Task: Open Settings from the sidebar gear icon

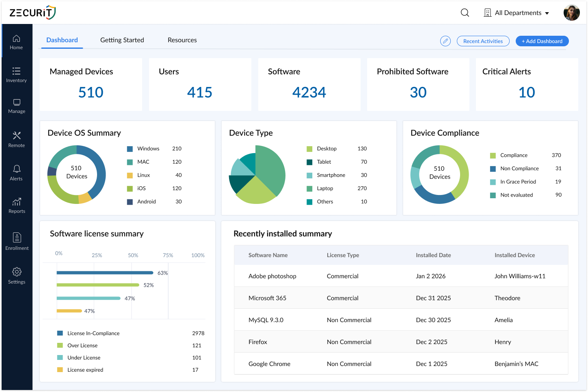Action: point(17,275)
